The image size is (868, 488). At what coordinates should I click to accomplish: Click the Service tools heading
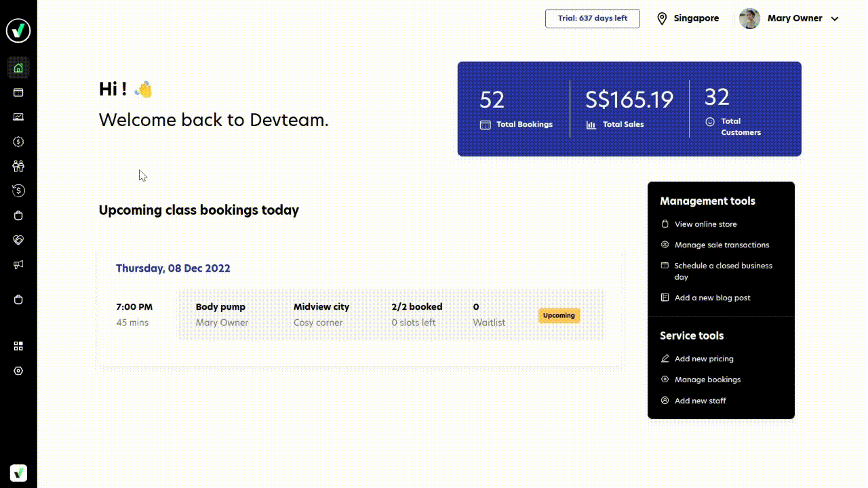[x=692, y=335]
